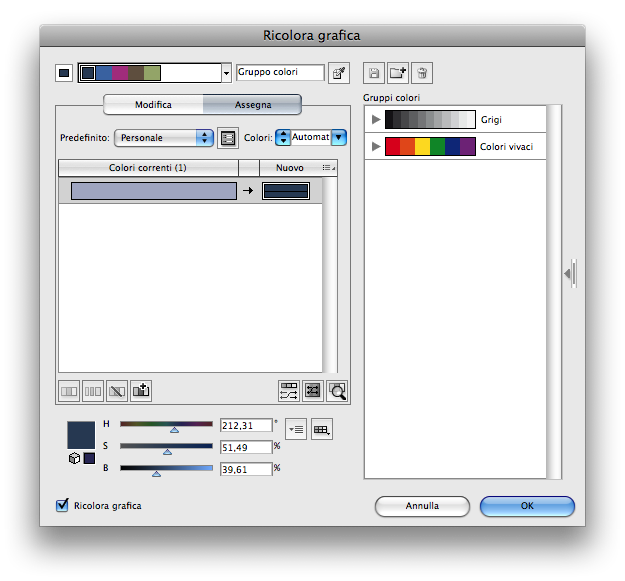Image resolution: width=625 pixels, height=581 pixels.
Task: Click the H hue slider
Action: [166, 425]
